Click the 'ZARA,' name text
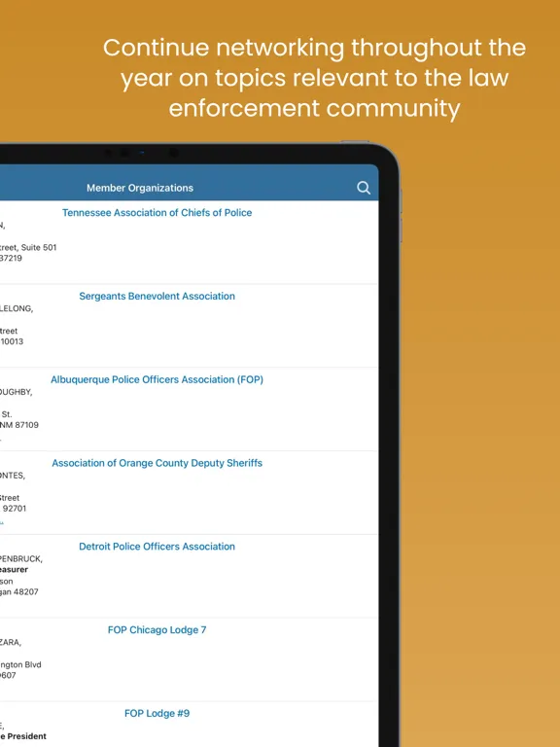Viewport: 560px width, 747px height. pos(11,642)
